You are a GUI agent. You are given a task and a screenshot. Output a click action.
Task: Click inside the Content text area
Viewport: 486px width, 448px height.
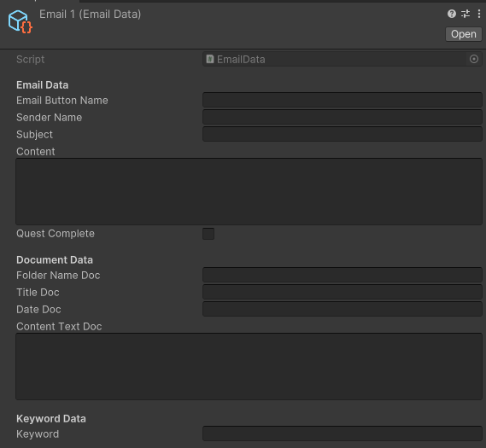point(249,191)
